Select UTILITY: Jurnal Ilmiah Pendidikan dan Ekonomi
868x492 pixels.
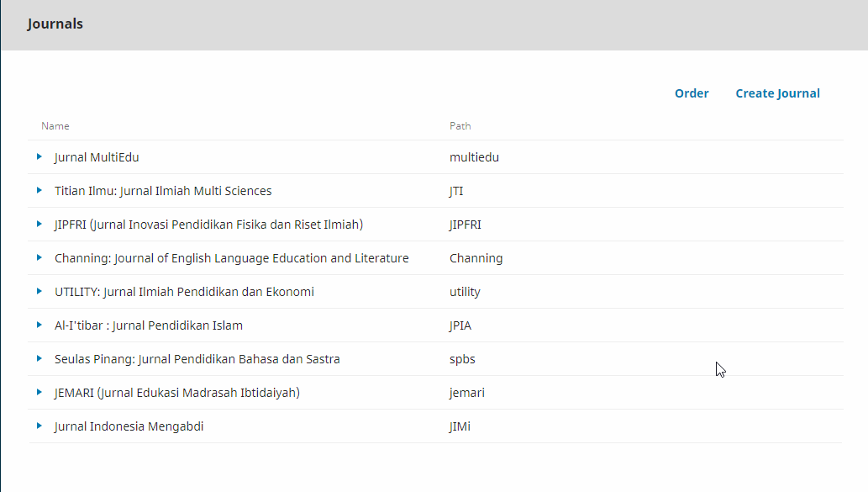pyautogui.click(x=184, y=292)
